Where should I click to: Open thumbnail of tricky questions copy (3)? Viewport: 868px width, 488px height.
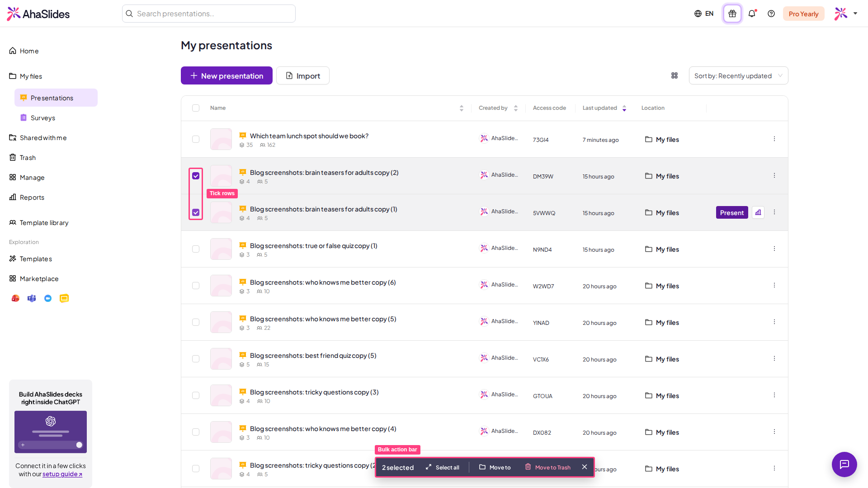click(x=221, y=395)
